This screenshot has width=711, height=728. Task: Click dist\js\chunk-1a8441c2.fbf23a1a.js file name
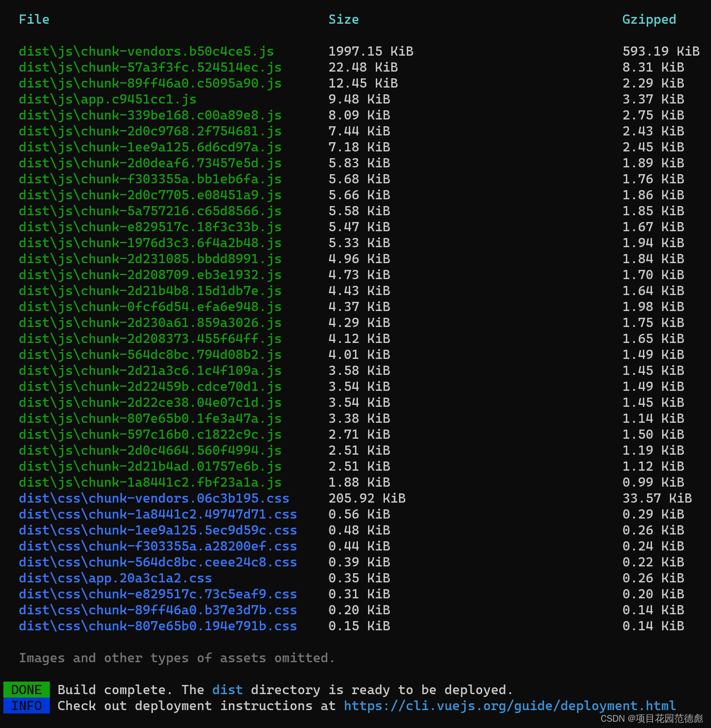click(150, 482)
